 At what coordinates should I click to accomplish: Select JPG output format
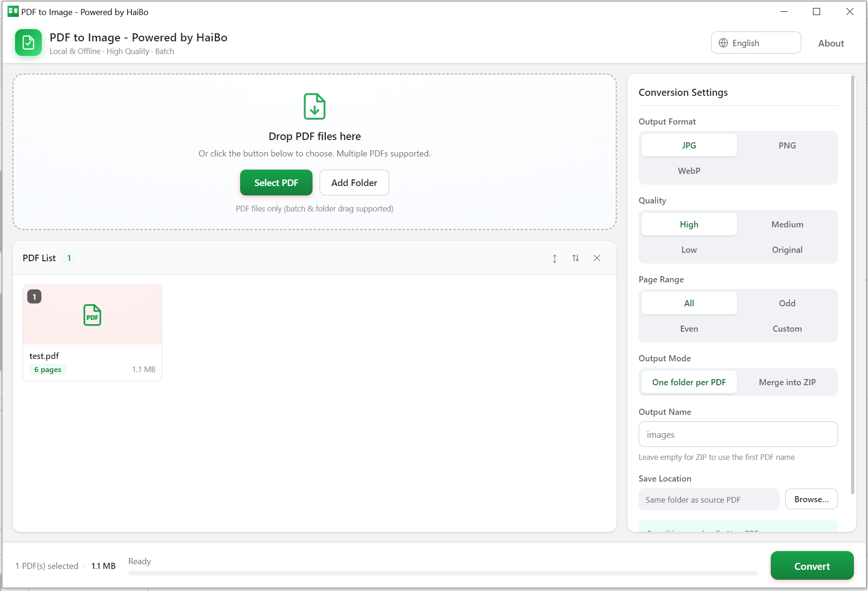tap(689, 145)
